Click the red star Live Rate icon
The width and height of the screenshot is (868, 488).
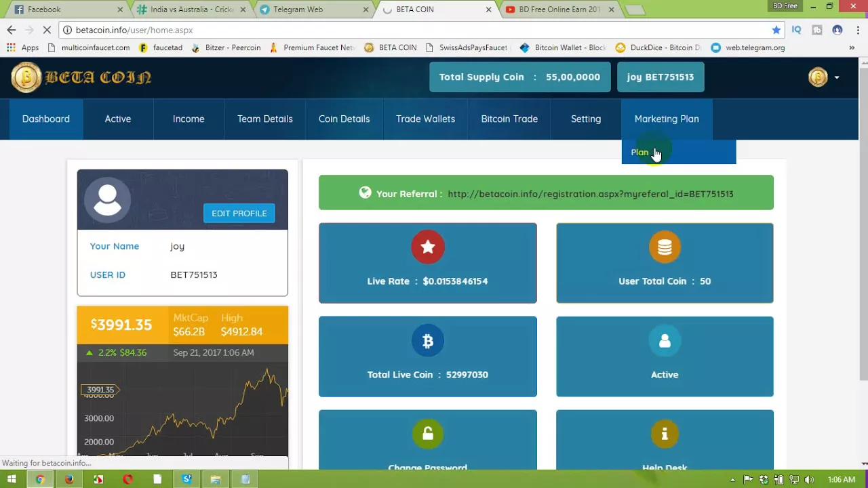pos(428,247)
